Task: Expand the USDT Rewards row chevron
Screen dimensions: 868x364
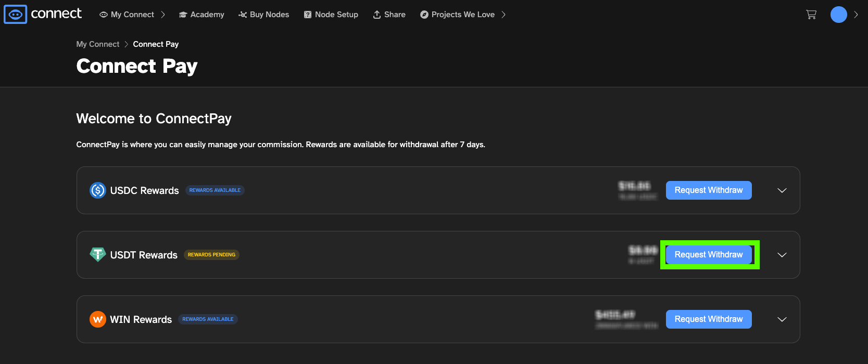Action: (782, 255)
